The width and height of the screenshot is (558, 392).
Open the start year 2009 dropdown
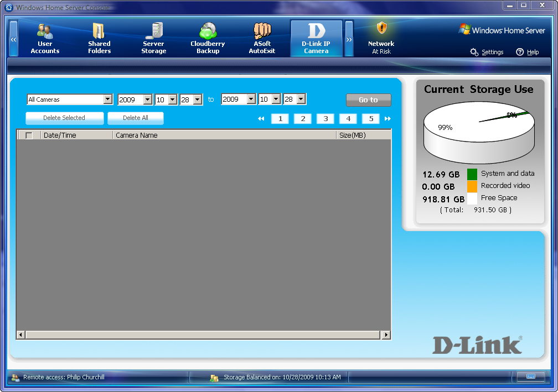[148, 100]
